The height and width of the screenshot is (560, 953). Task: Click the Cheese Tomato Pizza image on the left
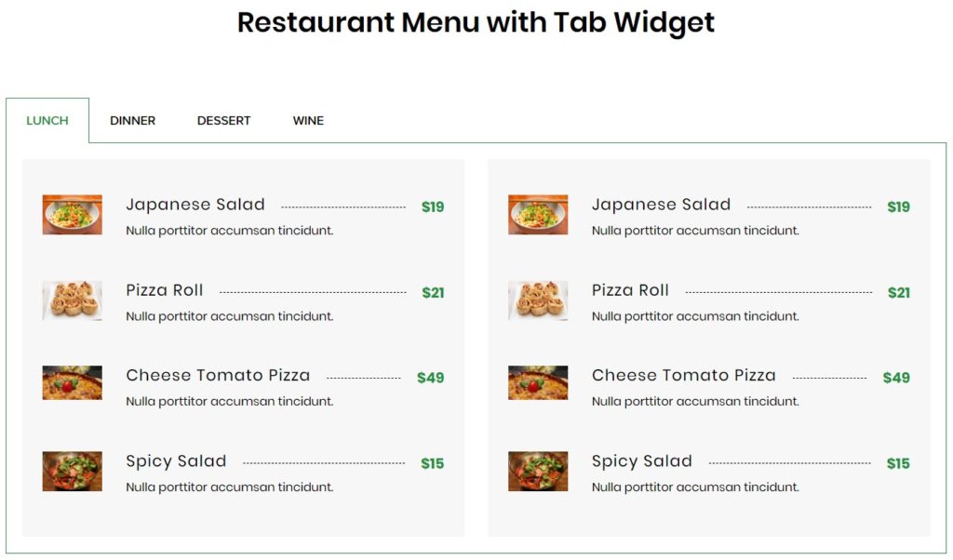[x=72, y=382]
